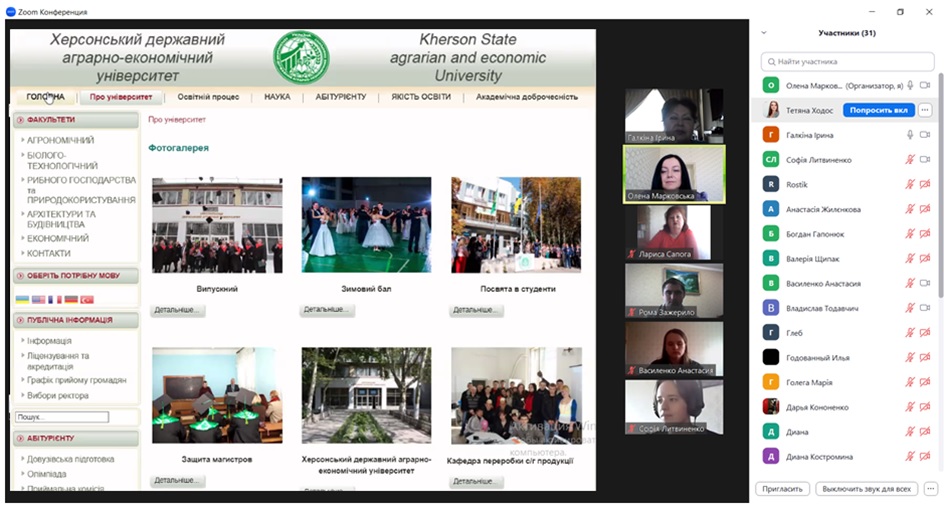Screen dimensions: 944x505
Task: Click muted mic icon for Дарья Кононенко
Action: (x=910, y=407)
